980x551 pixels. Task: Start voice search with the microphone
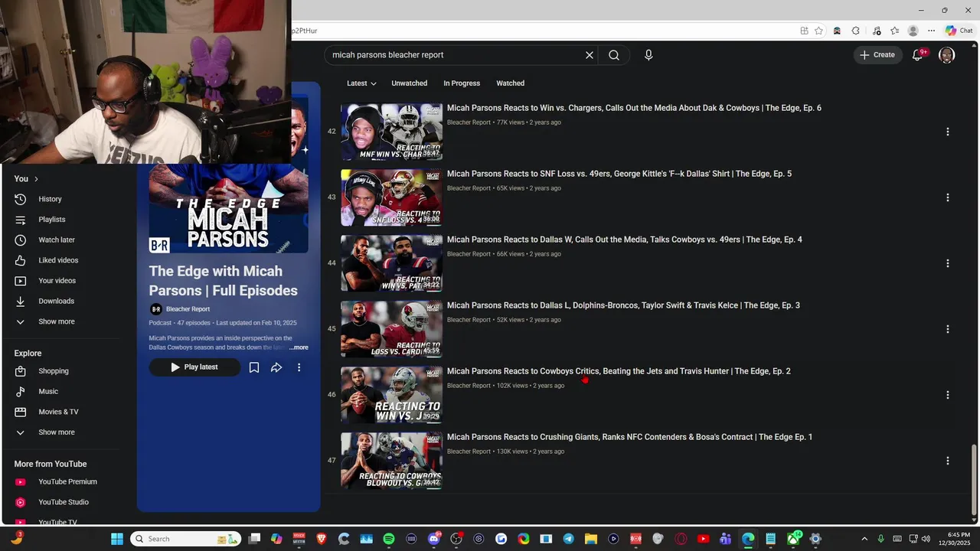pos(648,55)
